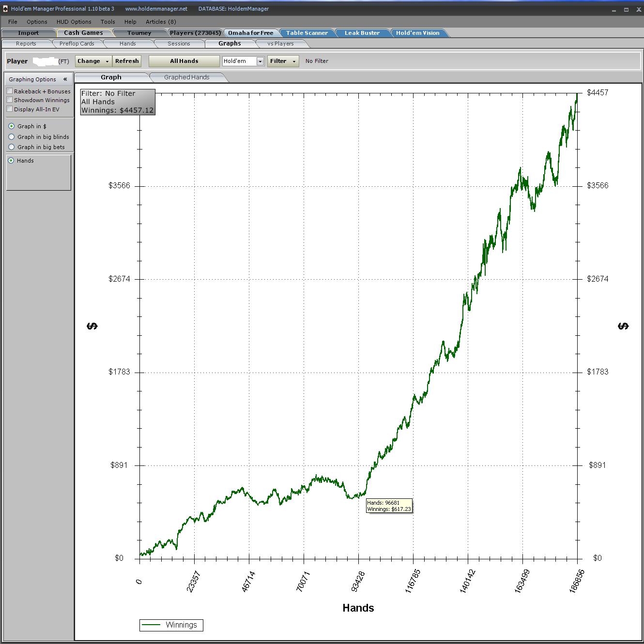Click the Refresh button
The width and height of the screenshot is (644, 644).
tap(127, 61)
